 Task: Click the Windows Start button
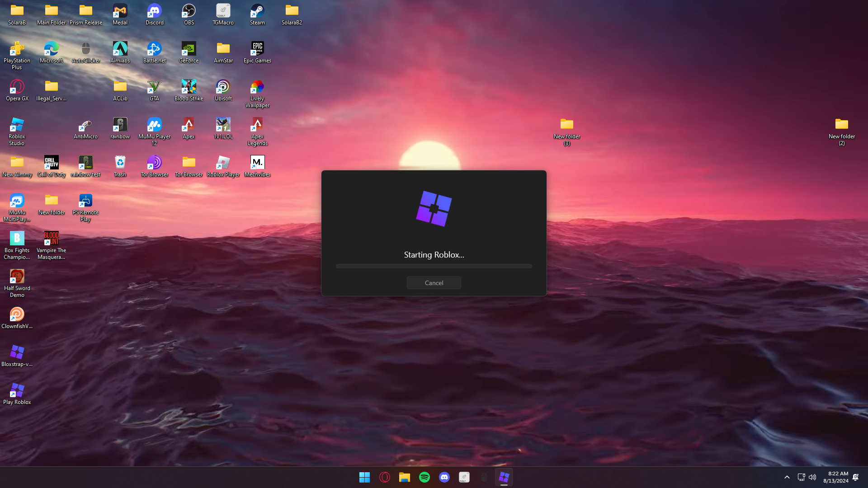pyautogui.click(x=364, y=477)
